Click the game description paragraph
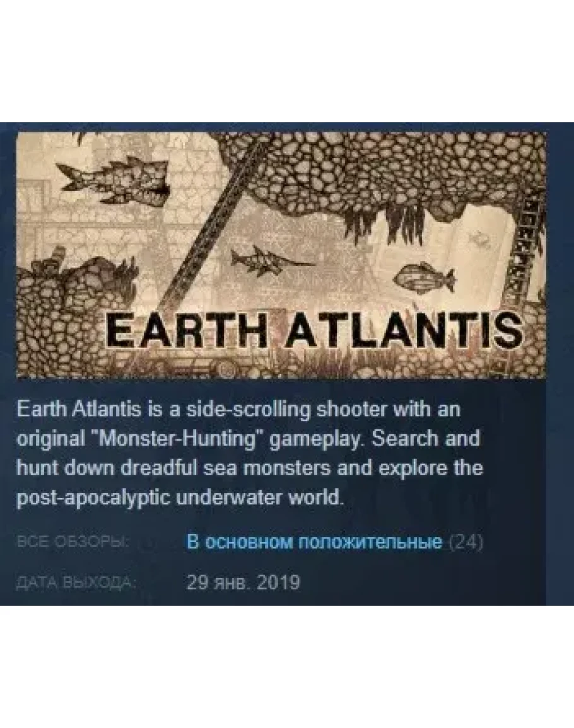 [x=250, y=454]
